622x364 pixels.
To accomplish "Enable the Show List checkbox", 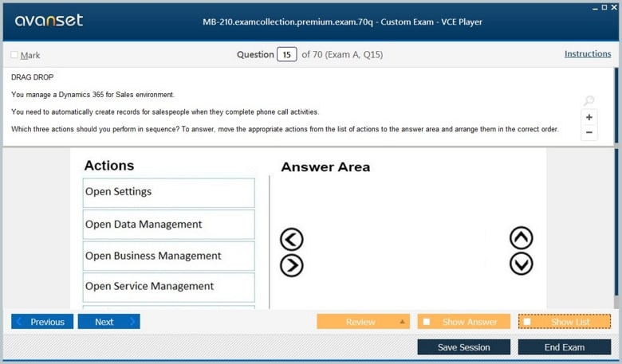I will [527, 322].
